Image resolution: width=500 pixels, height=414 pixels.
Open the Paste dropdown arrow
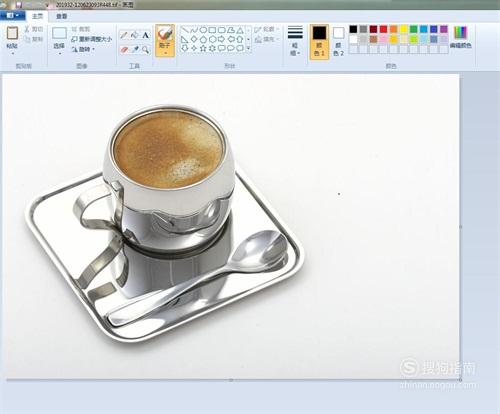click(12, 53)
